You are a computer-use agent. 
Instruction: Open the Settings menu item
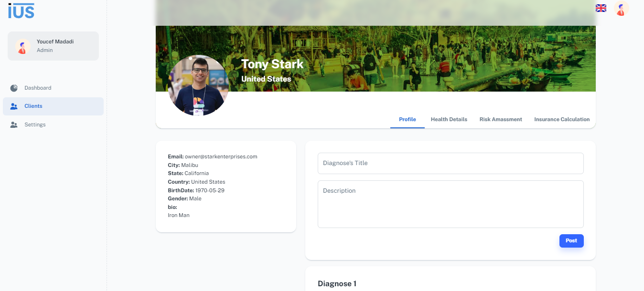point(53,125)
